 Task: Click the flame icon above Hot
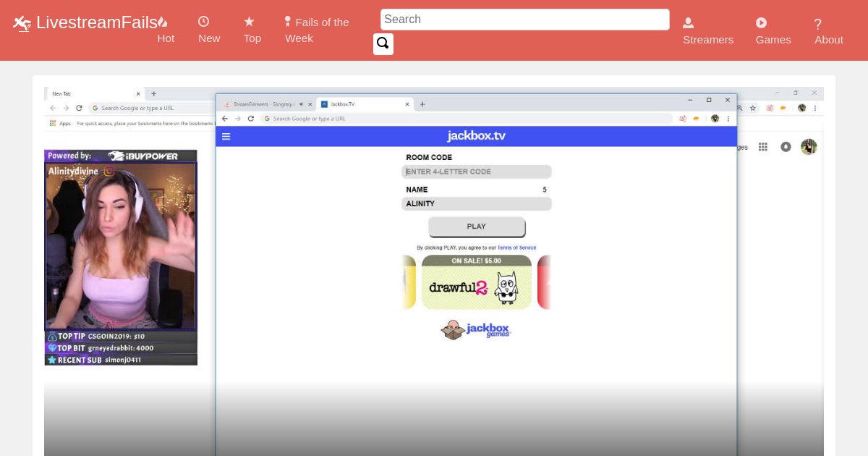click(162, 22)
